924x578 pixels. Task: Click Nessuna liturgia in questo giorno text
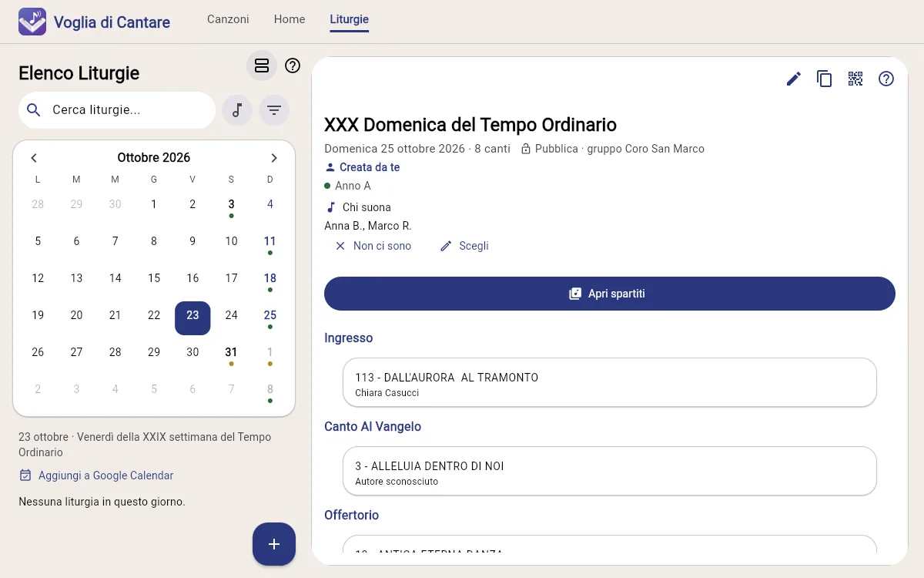pyautogui.click(x=102, y=502)
